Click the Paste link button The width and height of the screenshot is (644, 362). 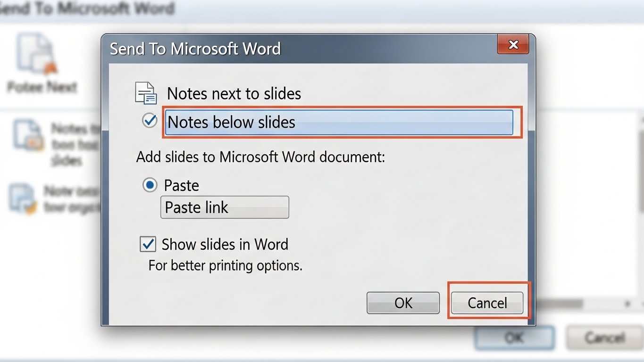point(225,207)
